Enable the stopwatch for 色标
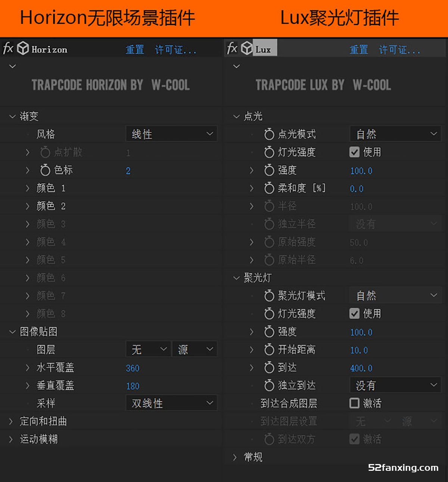This screenshot has height=482, width=448. 45,170
